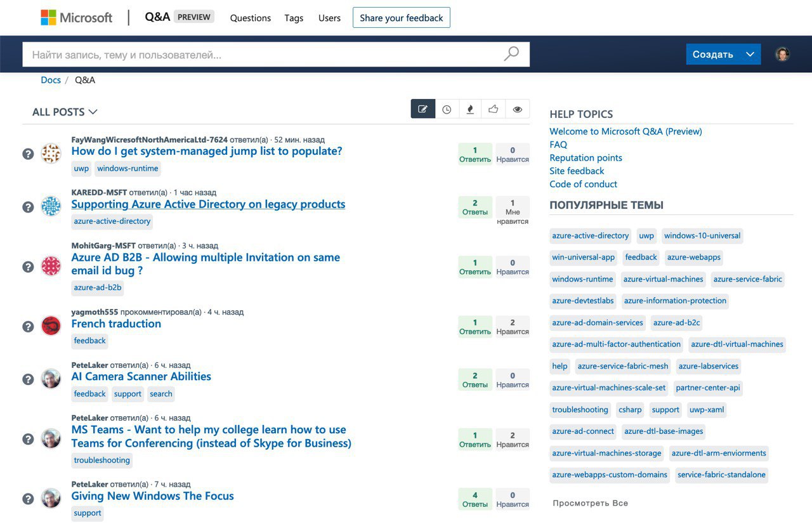Click the Q&A header title
812x524 pixels.
click(157, 17)
